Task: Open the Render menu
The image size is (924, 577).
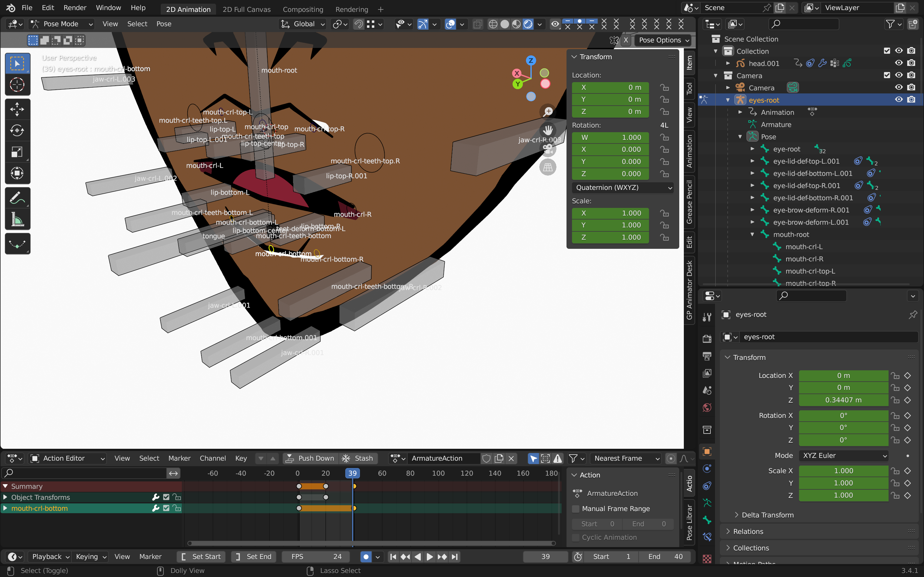Action: pyautogui.click(x=75, y=8)
